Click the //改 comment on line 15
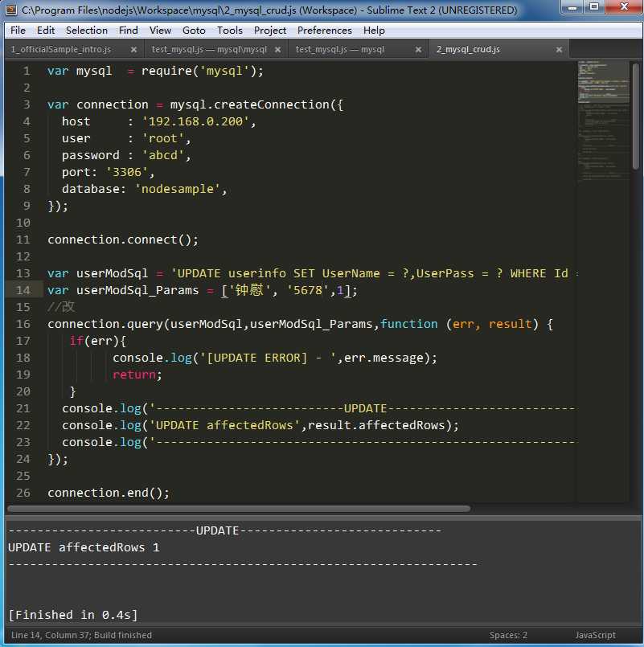The width and height of the screenshot is (644, 647). (x=61, y=307)
